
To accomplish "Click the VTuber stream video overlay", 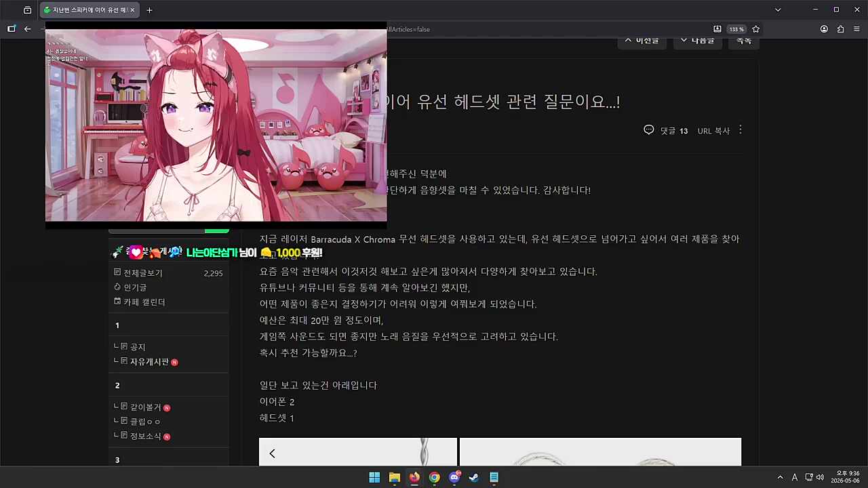I will [216, 125].
